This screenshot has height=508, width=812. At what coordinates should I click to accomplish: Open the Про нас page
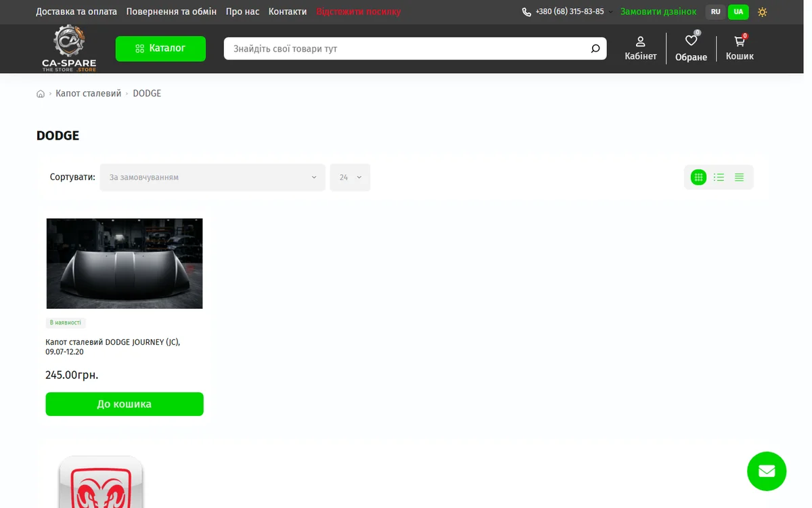point(242,12)
